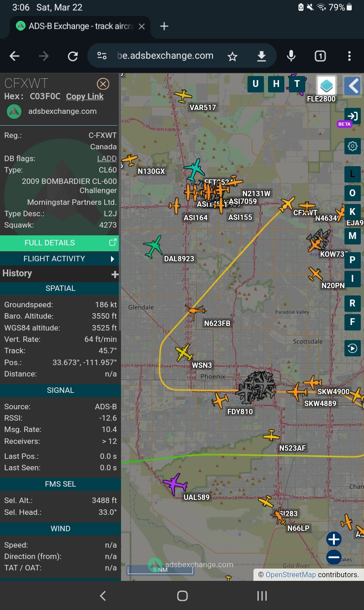Select the VAR517 aircraft icon

183,96
